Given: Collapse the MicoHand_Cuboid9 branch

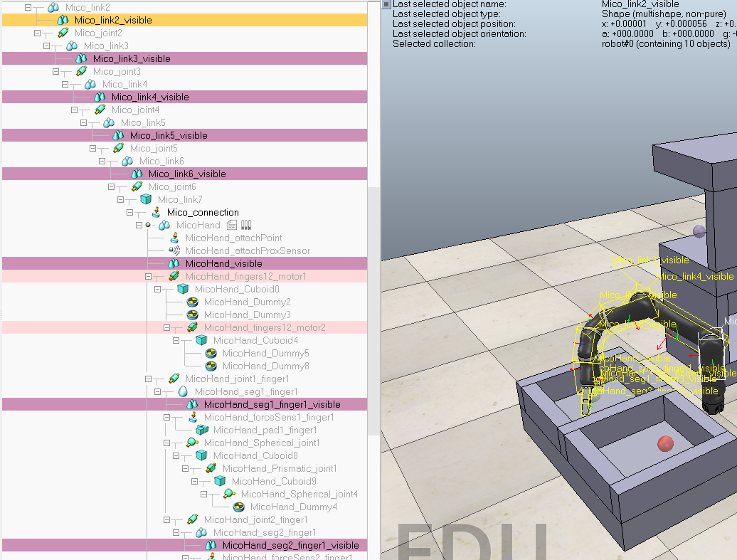Looking at the screenshot, I should tap(194, 481).
